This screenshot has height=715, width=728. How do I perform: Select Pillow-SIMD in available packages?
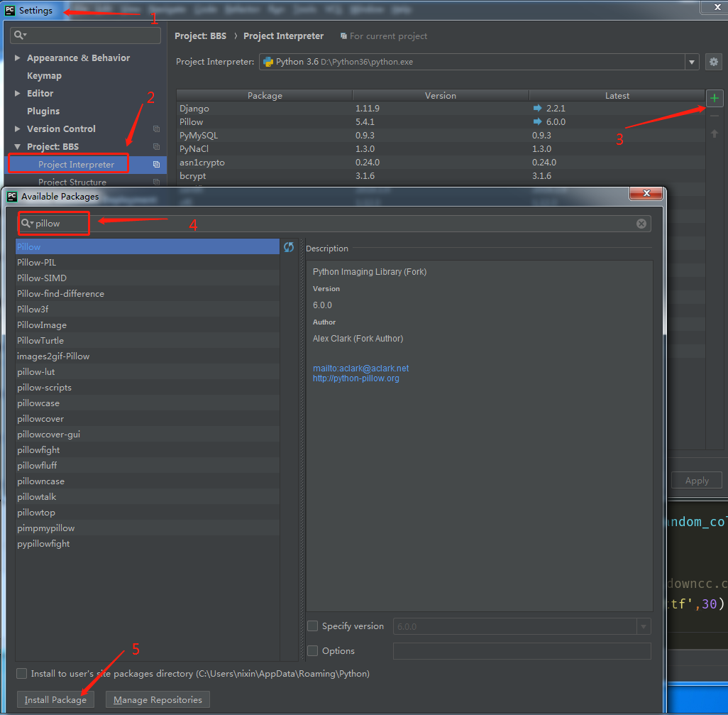point(148,278)
